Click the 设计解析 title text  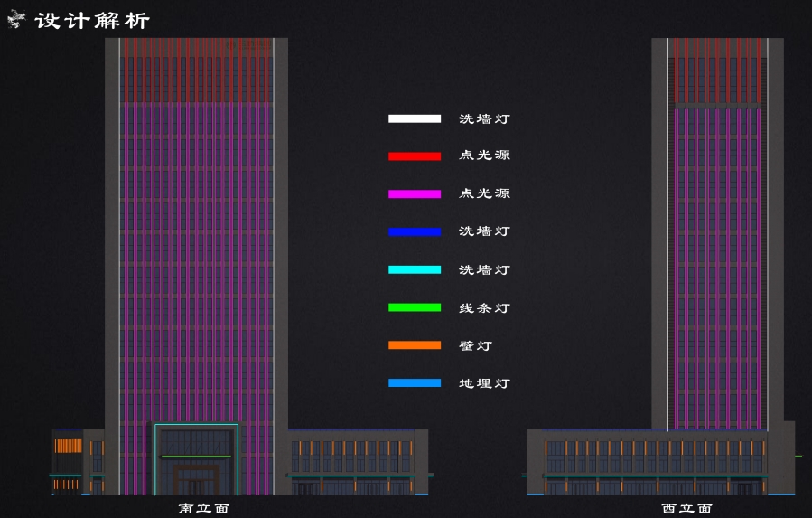coord(92,20)
